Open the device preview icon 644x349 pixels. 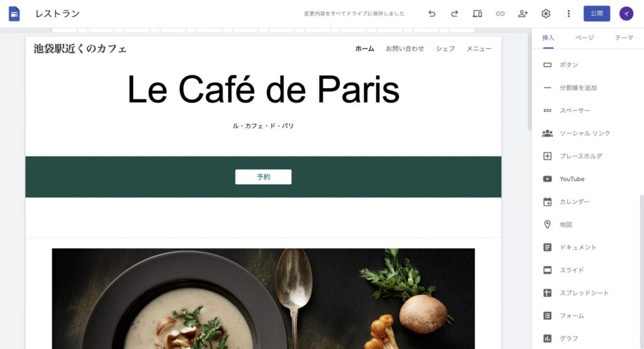click(477, 14)
